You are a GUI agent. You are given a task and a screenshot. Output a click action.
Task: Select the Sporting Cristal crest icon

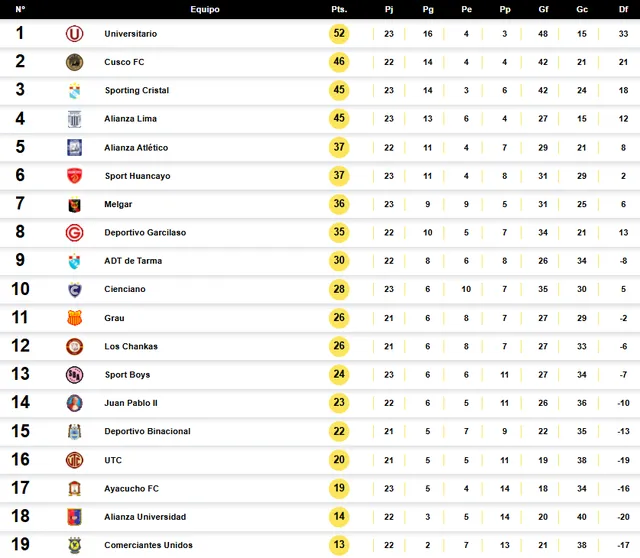coord(74,91)
